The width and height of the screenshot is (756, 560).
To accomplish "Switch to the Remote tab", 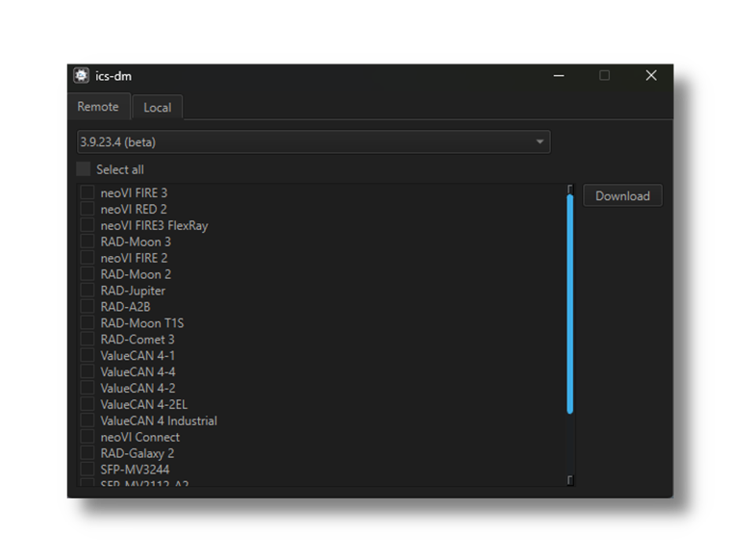I will 98,107.
